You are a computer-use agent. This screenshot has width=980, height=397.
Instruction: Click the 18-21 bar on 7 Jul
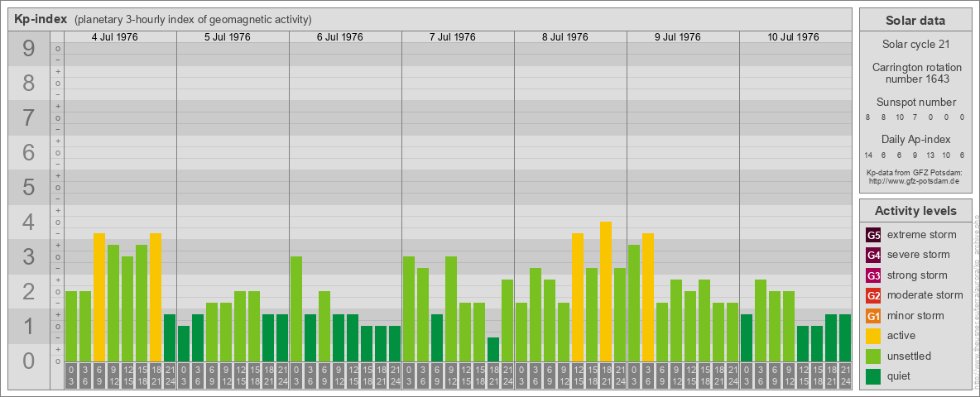[x=493, y=350]
